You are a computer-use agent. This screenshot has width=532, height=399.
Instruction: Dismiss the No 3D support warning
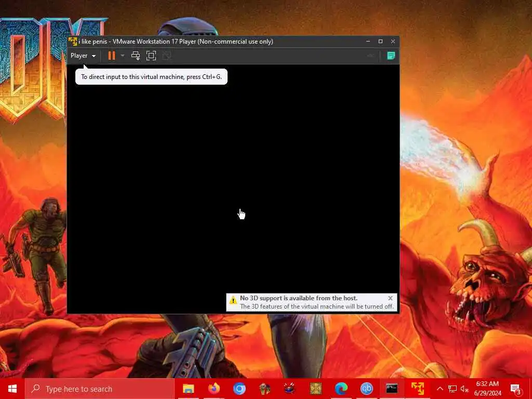pyautogui.click(x=390, y=298)
